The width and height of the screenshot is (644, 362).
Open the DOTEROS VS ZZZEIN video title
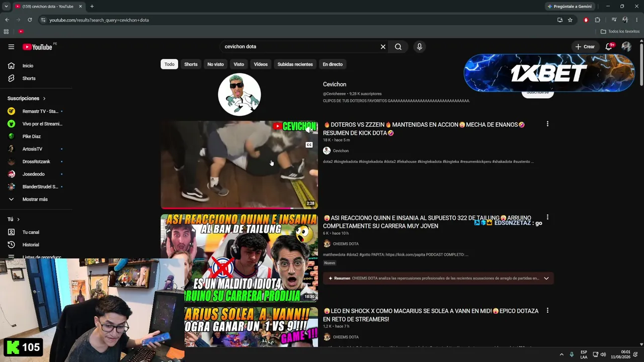424,129
